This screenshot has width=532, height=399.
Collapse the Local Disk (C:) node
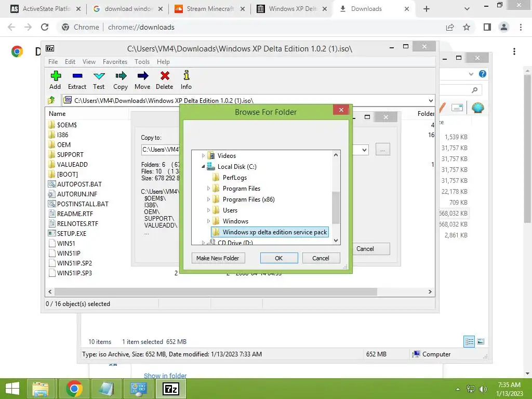pos(203,167)
